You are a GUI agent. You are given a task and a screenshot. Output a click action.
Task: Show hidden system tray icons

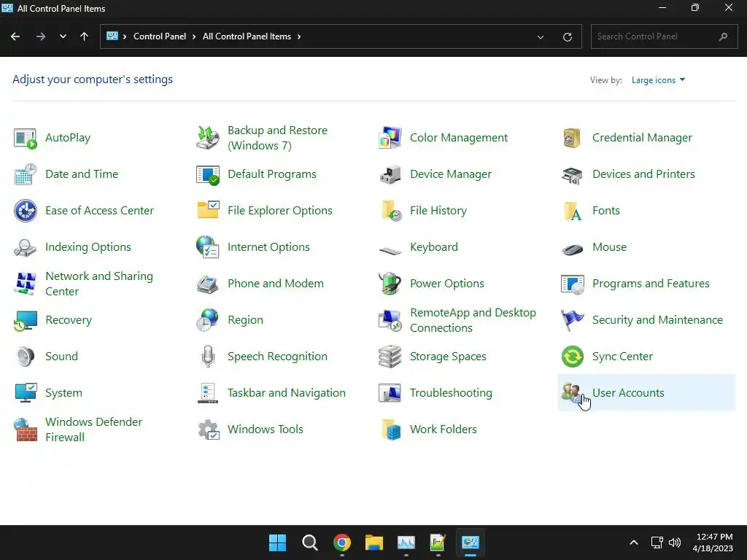pyautogui.click(x=634, y=542)
